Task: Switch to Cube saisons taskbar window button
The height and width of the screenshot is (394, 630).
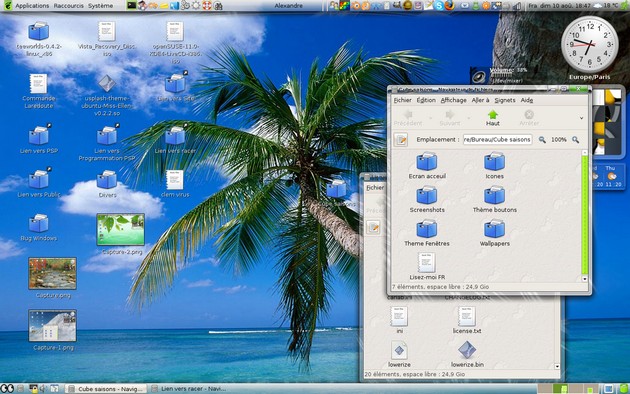Action: [x=105, y=389]
